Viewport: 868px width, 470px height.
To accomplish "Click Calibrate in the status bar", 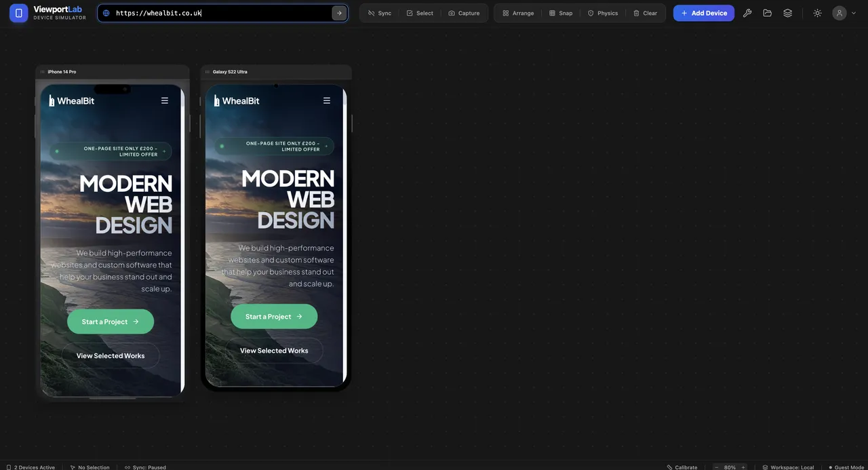I will click(x=682, y=467).
